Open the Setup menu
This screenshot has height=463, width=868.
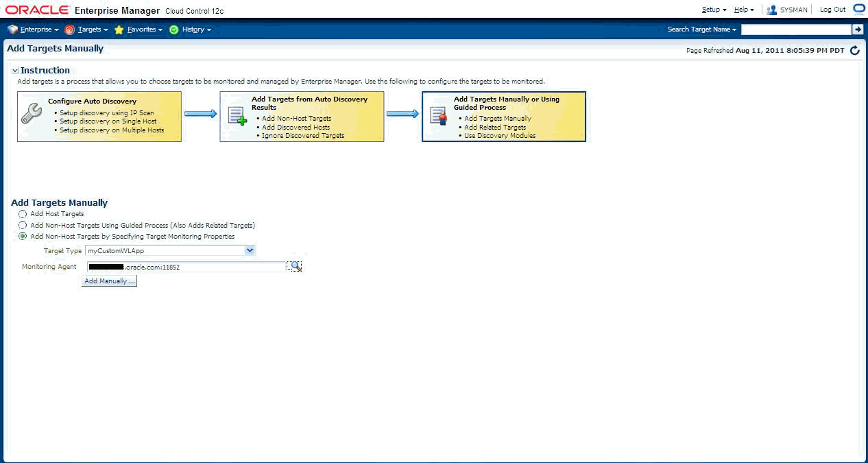tap(714, 10)
